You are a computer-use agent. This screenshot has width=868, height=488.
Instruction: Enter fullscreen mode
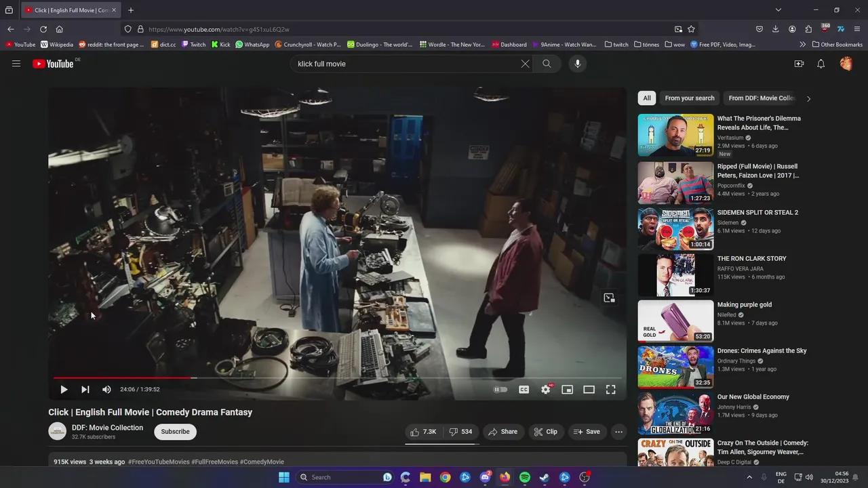610,390
